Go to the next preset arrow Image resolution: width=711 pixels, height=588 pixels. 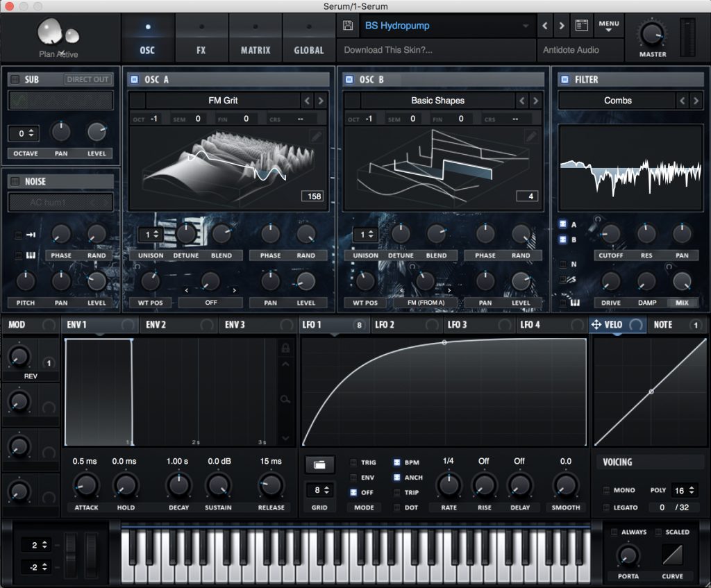562,26
